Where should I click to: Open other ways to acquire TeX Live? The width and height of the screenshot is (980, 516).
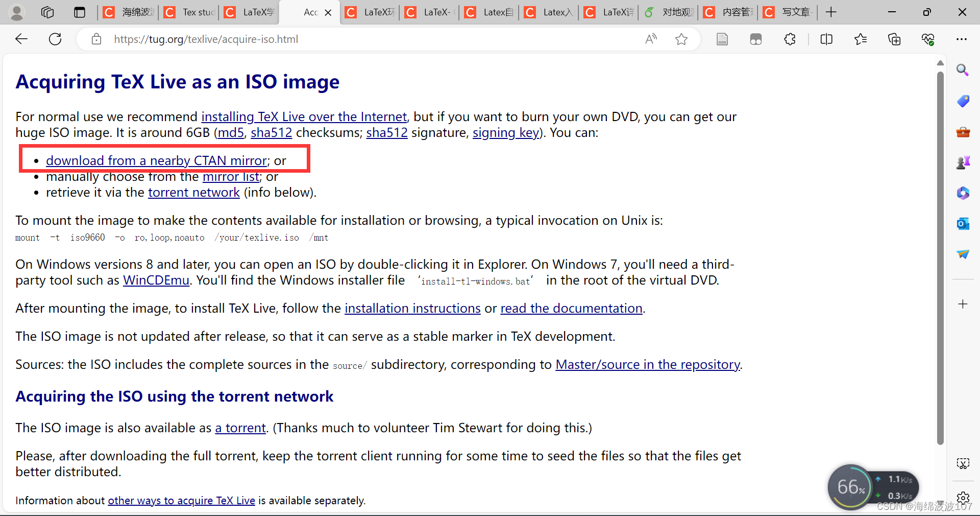coord(181,501)
